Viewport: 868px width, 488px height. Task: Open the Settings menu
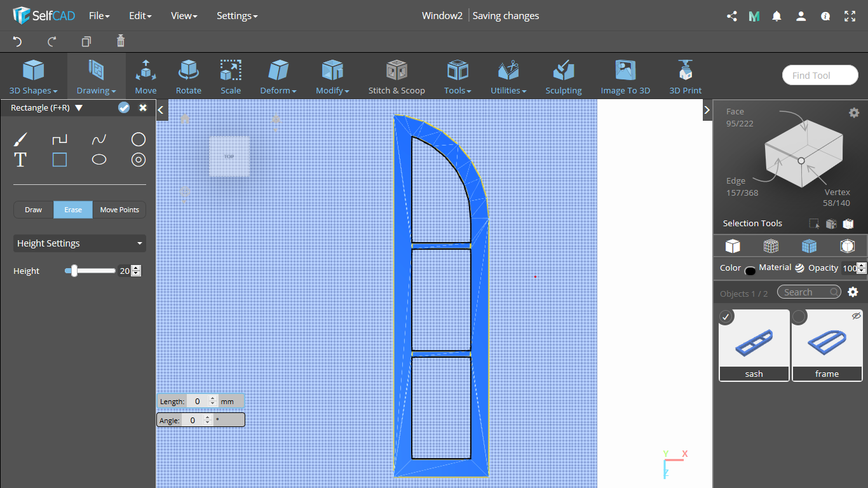(237, 16)
